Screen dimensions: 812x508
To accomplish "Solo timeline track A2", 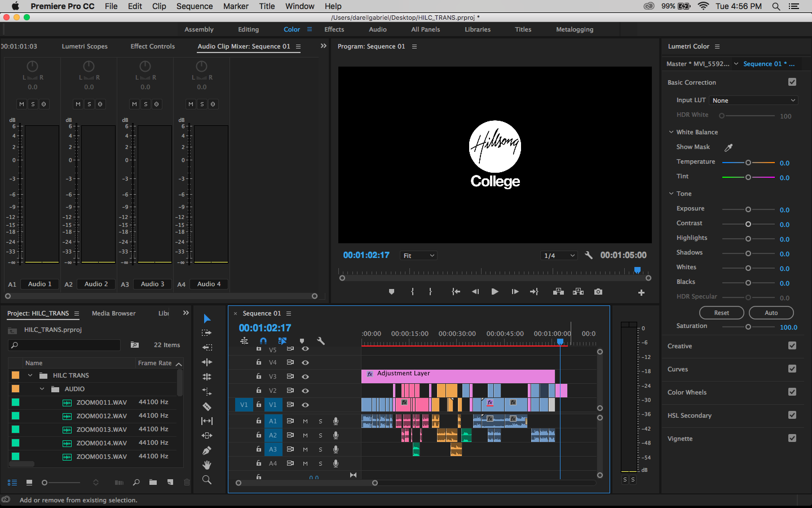I will [320, 435].
